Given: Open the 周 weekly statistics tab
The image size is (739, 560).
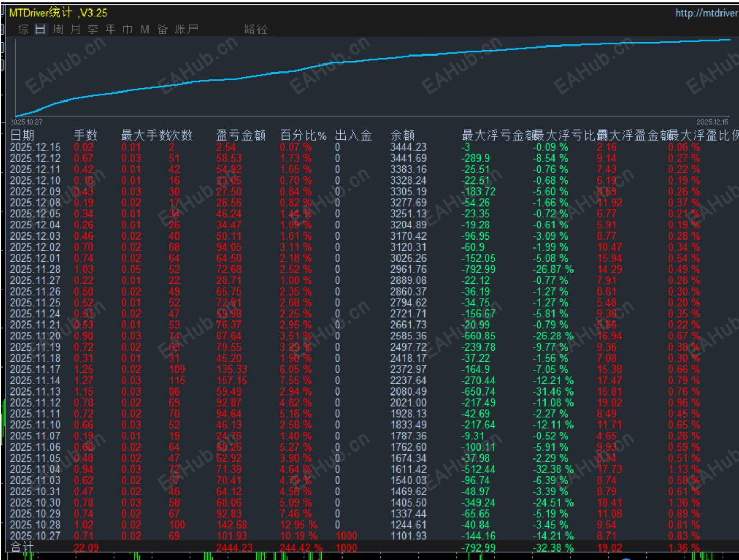Looking at the screenshot, I should [58, 29].
